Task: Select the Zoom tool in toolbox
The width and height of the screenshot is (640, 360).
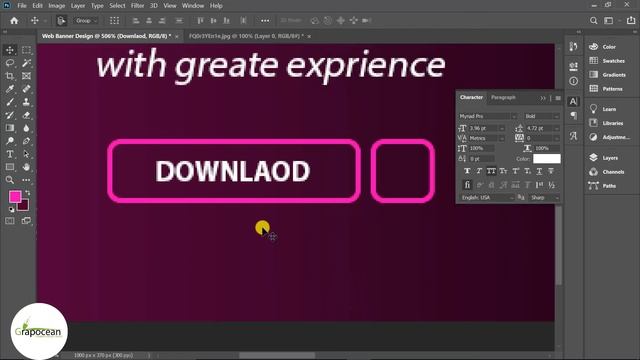Action: pos(10,180)
